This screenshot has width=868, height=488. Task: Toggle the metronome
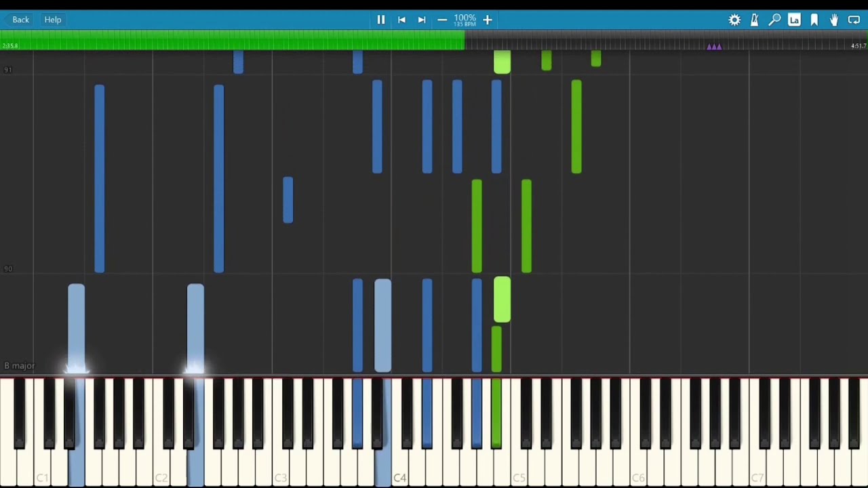click(754, 20)
